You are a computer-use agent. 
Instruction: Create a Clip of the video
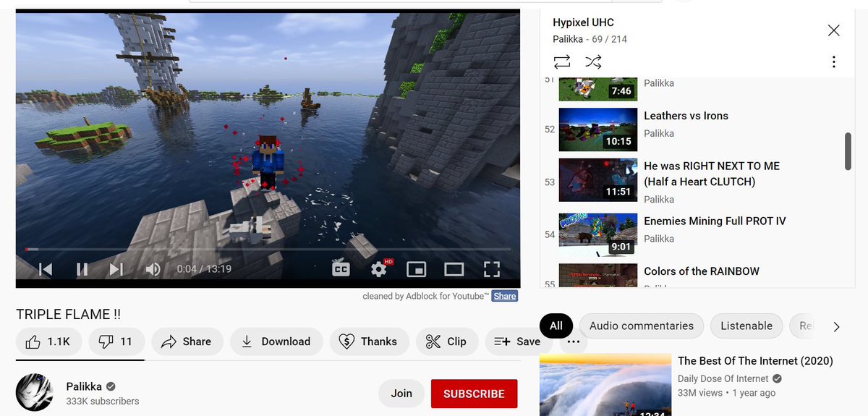pyautogui.click(x=446, y=341)
